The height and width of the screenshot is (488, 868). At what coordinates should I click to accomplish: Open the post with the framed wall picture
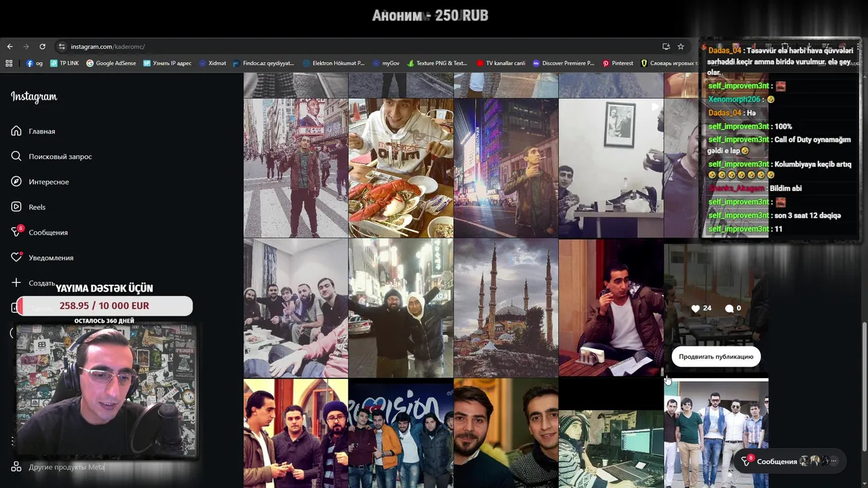(x=611, y=168)
